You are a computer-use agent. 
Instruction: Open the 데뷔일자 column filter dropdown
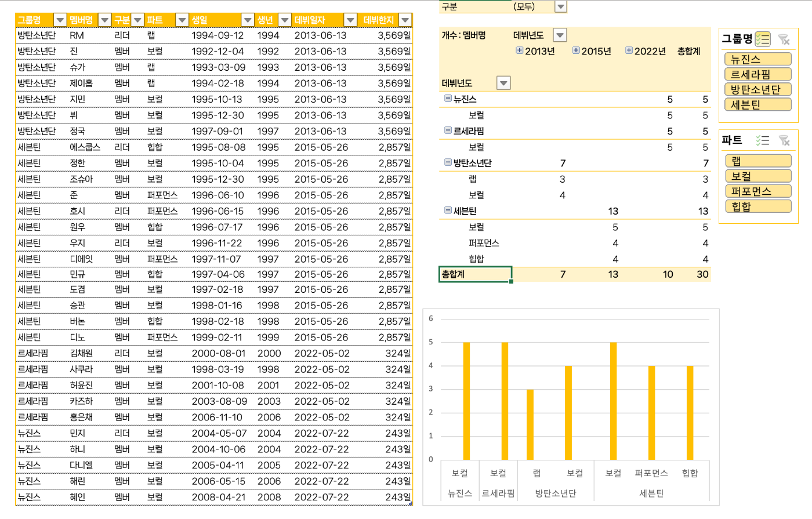pos(350,20)
